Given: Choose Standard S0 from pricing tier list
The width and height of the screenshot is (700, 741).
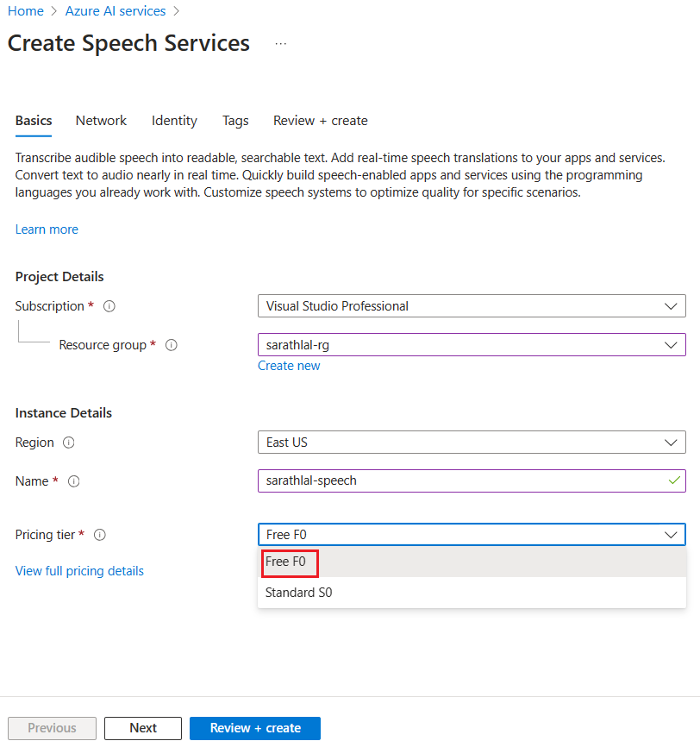Looking at the screenshot, I should (299, 593).
